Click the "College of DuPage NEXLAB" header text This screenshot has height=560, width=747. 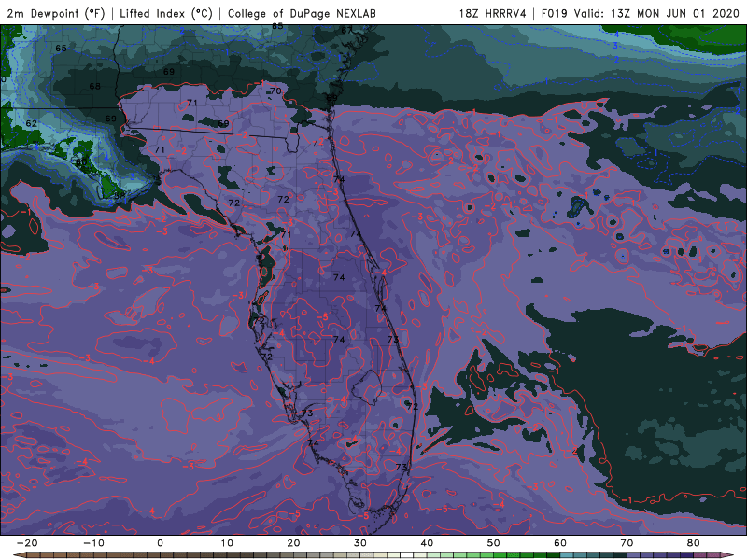pos(302,13)
